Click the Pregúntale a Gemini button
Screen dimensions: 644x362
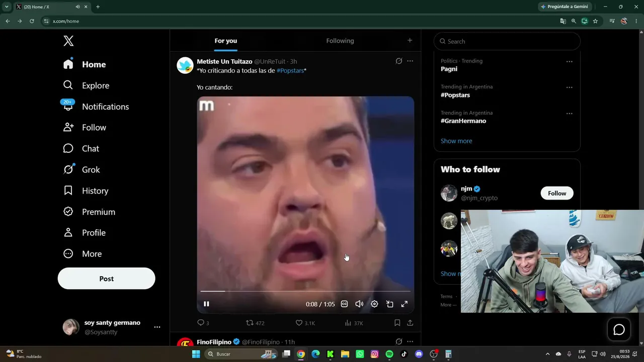(x=565, y=7)
